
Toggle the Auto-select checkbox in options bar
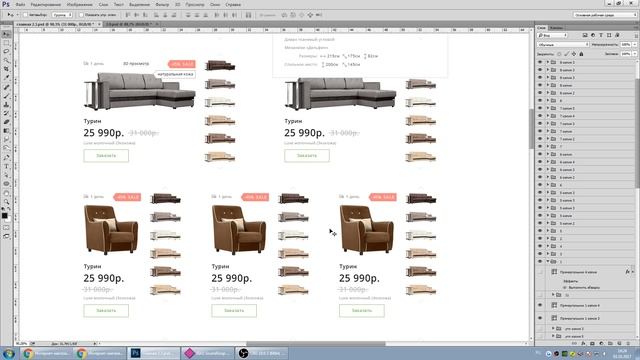pos(25,15)
